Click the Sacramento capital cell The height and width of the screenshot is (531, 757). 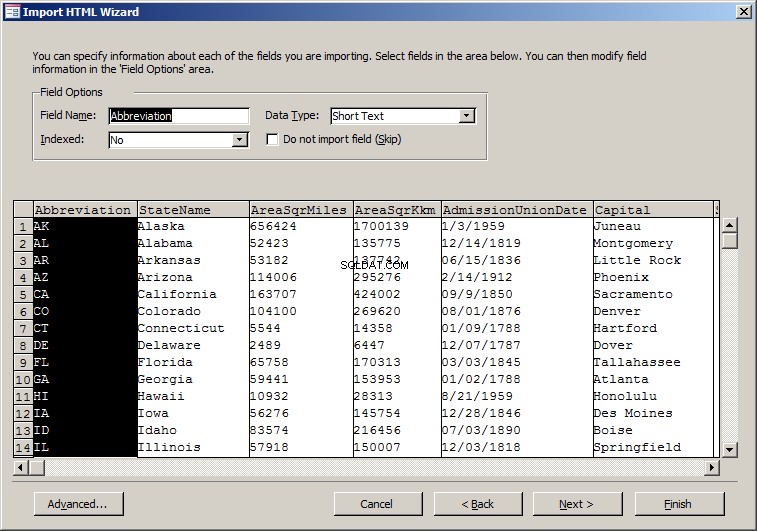[653, 294]
